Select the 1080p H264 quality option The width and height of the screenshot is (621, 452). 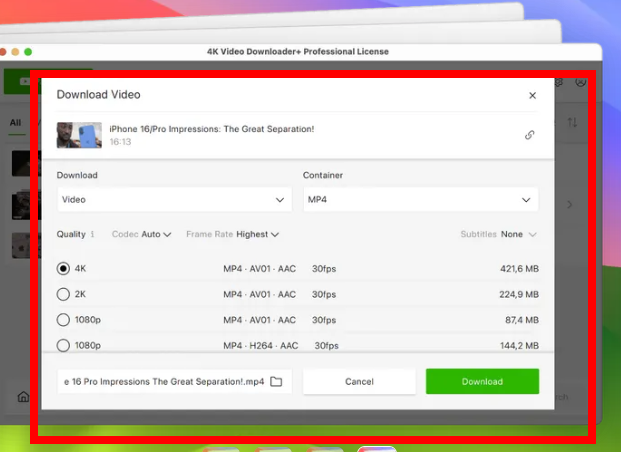(x=63, y=345)
